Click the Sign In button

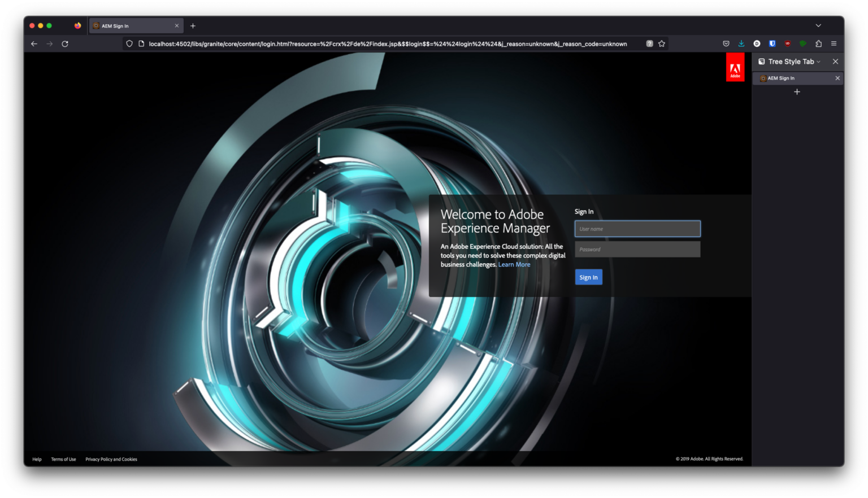(588, 277)
